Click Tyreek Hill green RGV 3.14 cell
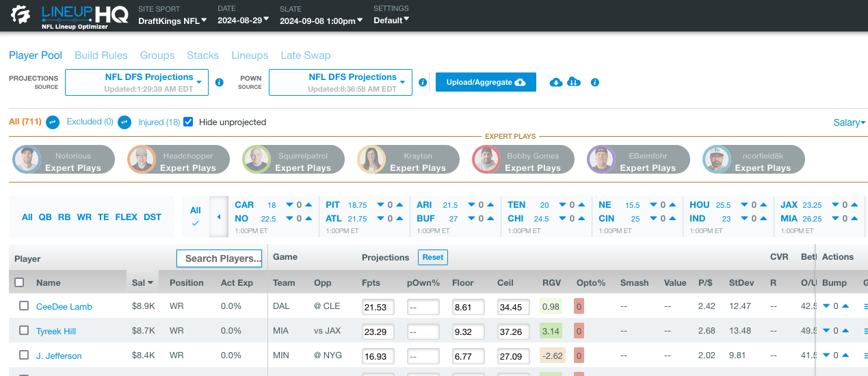This screenshot has width=868, height=376. point(551,331)
